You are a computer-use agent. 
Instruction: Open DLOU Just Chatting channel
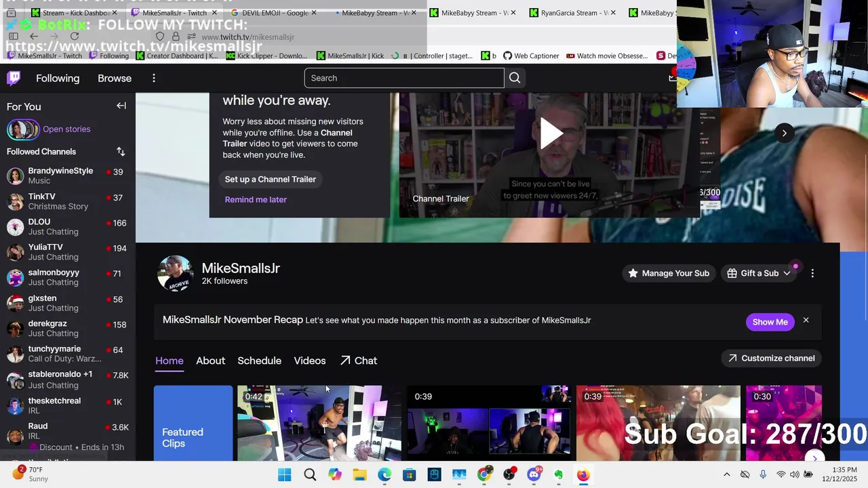(x=68, y=226)
